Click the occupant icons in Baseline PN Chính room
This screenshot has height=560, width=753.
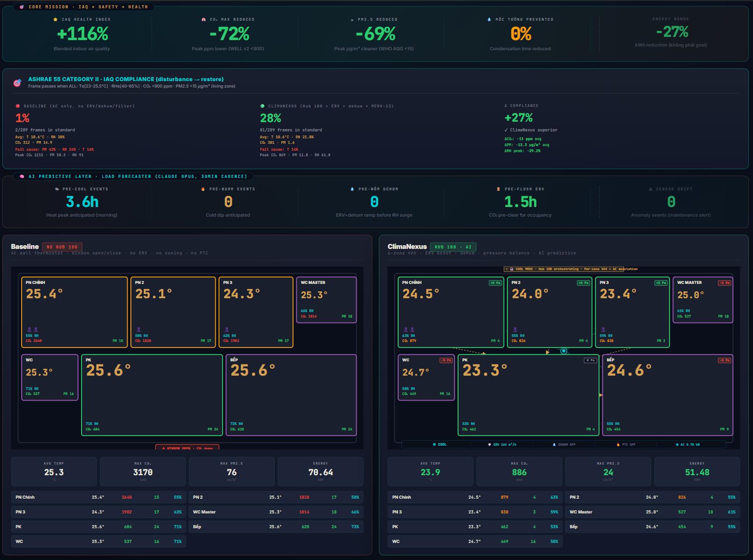(32, 330)
